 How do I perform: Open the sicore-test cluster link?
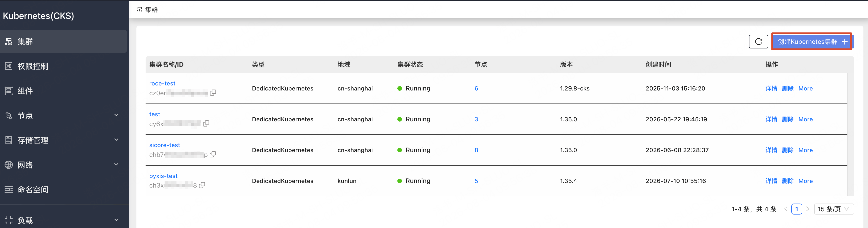pos(164,145)
